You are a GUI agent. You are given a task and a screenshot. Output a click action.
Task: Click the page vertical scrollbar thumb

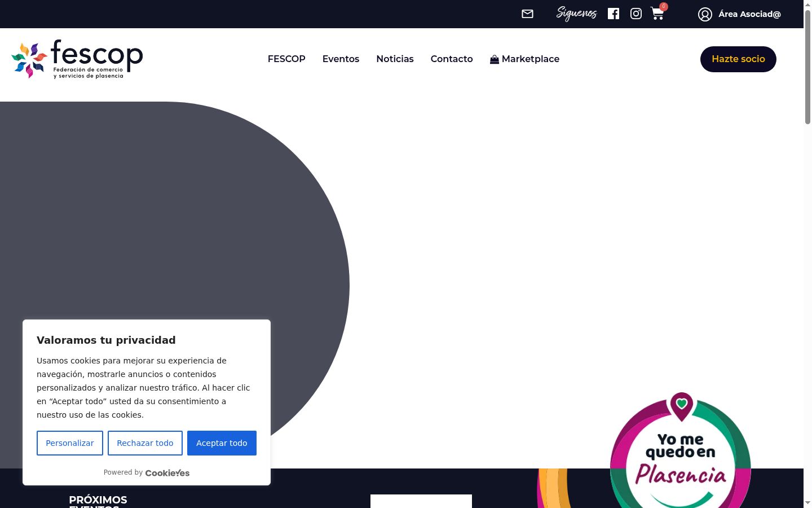807,67
